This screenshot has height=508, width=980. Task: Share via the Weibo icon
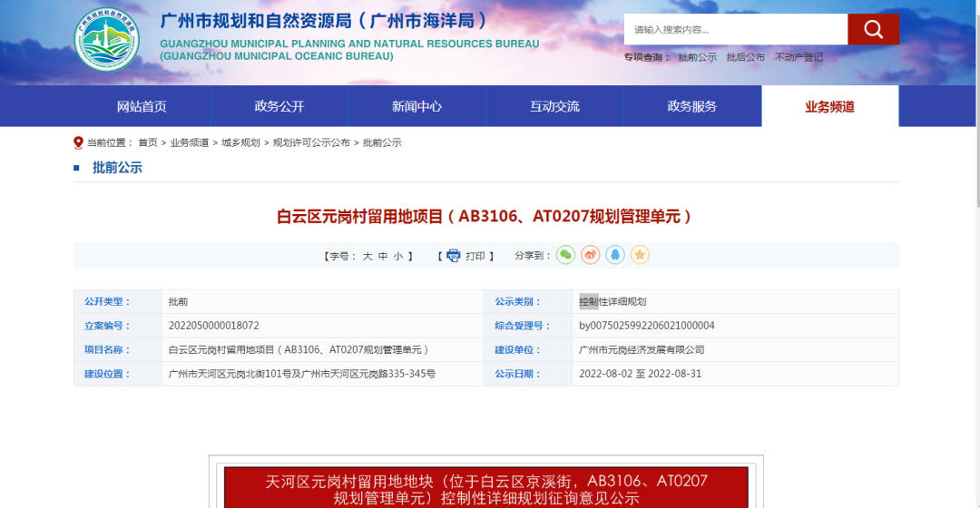click(x=590, y=255)
